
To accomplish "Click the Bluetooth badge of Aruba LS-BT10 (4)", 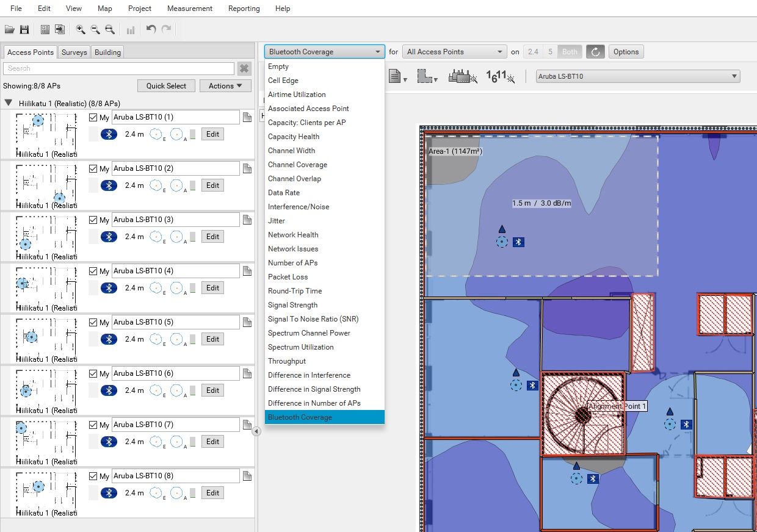I will click(x=109, y=288).
